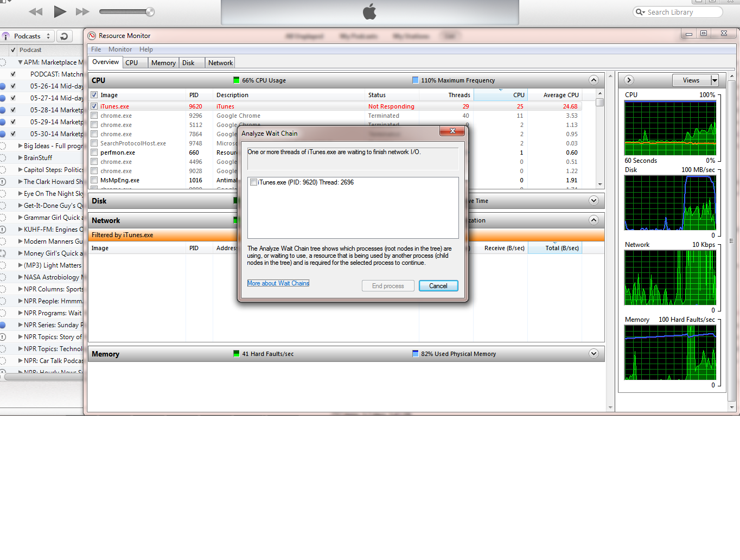
Task: Expand the NASA Astrobiology podcast group
Action: 20,277
